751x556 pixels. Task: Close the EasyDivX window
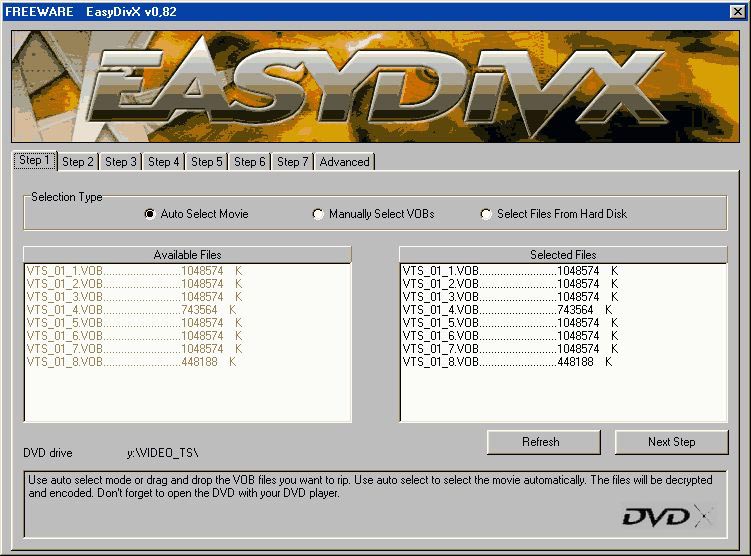[738, 11]
